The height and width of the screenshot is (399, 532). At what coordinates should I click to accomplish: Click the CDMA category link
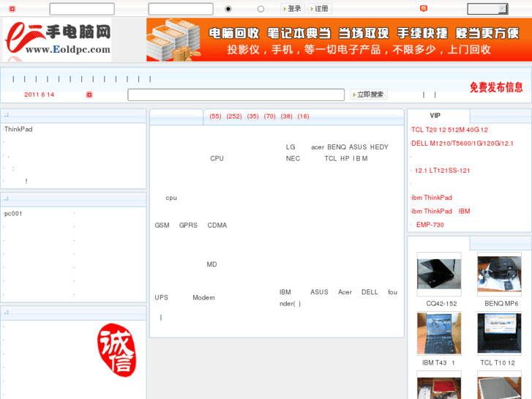[217, 225]
